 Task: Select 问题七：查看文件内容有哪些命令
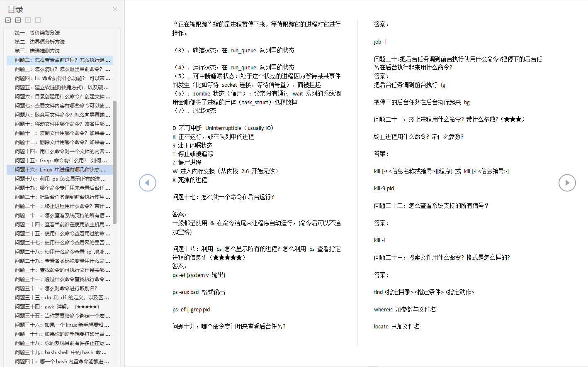(60, 106)
